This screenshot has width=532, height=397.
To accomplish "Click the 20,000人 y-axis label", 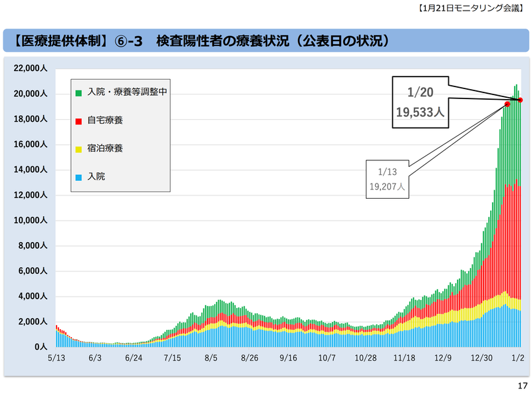I will pos(31,94).
